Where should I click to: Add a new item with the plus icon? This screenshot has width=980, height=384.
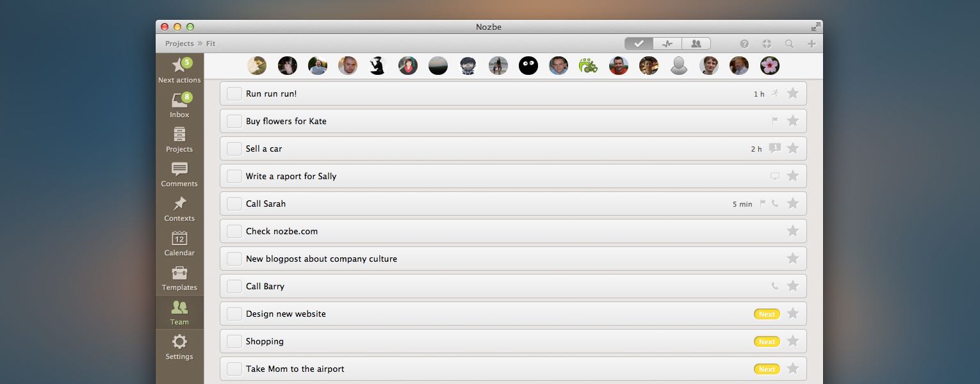click(812, 44)
